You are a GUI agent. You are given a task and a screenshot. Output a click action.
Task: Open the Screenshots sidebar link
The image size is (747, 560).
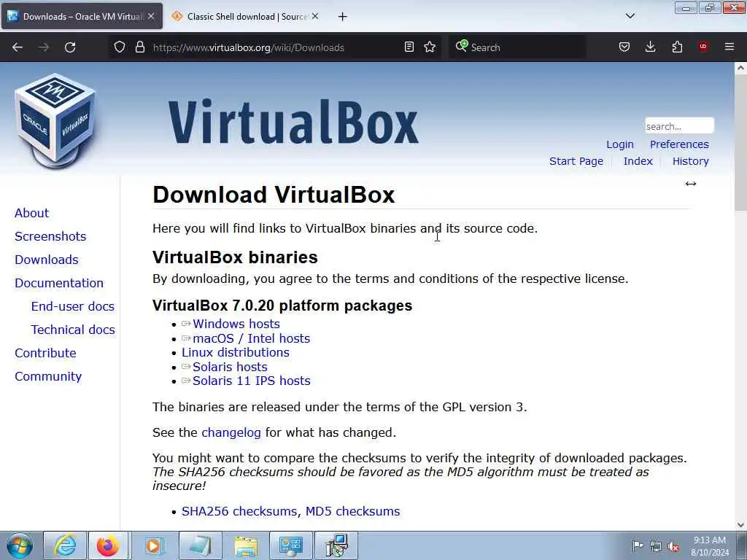pyautogui.click(x=50, y=236)
